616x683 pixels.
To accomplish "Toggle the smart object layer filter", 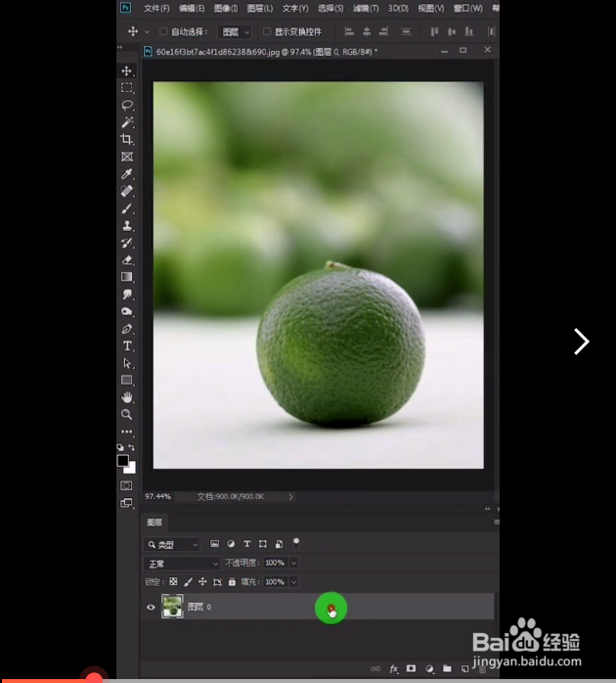I will pyautogui.click(x=279, y=544).
